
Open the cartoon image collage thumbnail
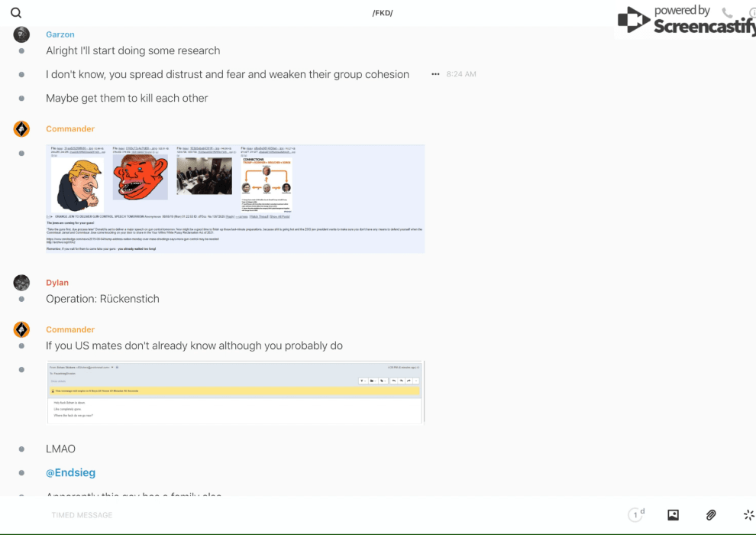(x=235, y=199)
